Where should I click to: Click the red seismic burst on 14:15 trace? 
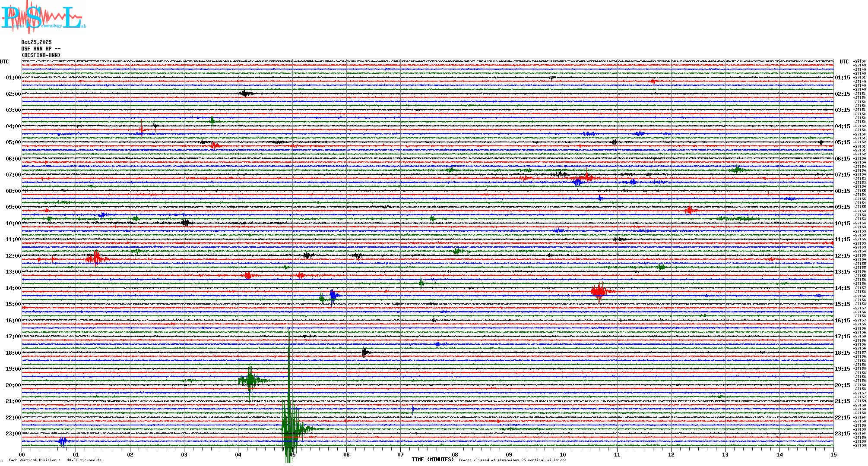(x=599, y=292)
